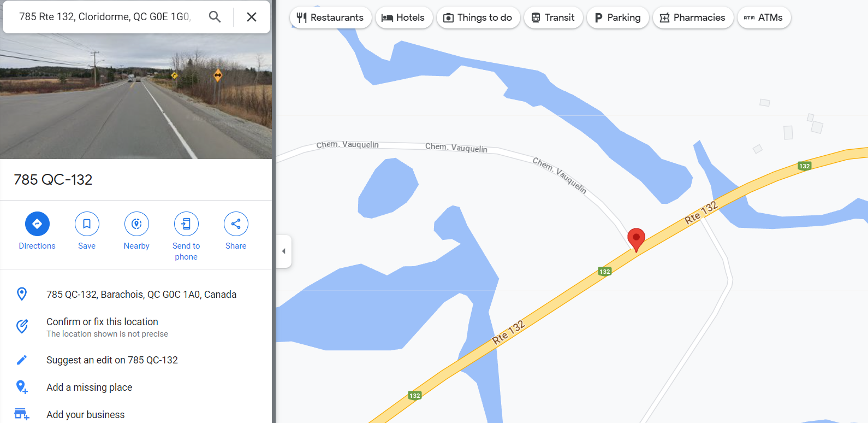Click the search magnifier icon
868x423 pixels.
coord(215,17)
